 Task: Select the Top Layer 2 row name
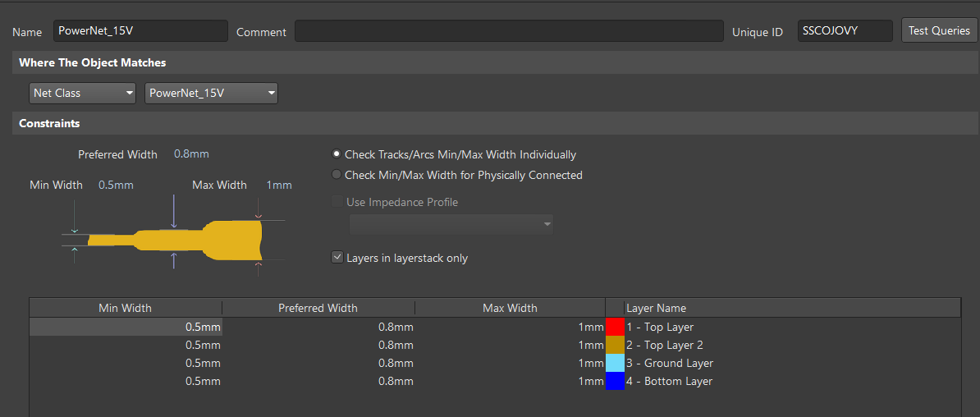coord(665,345)
